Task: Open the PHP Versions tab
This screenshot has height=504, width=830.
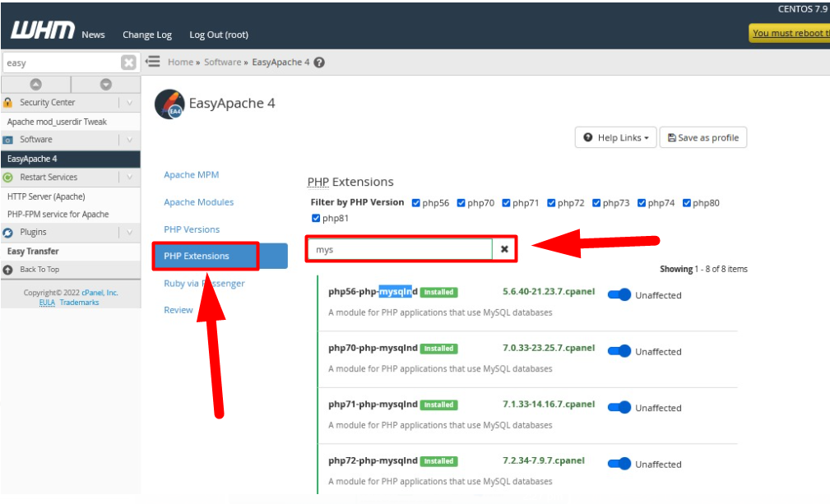Action: (192, 229)
